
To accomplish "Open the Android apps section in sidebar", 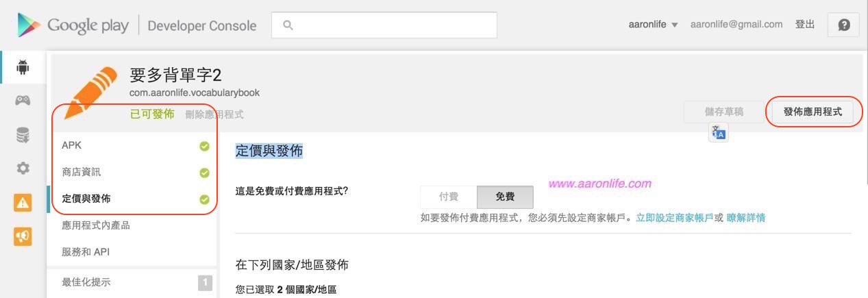I will point(23,66).
